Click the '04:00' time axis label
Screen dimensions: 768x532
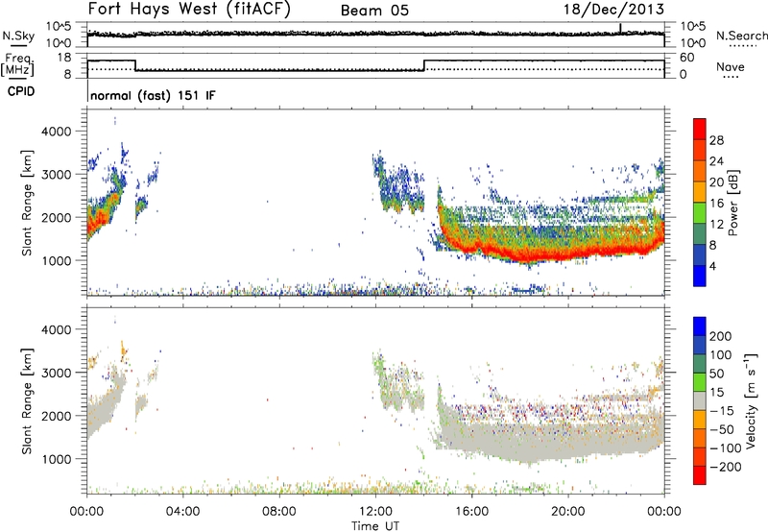182,512
